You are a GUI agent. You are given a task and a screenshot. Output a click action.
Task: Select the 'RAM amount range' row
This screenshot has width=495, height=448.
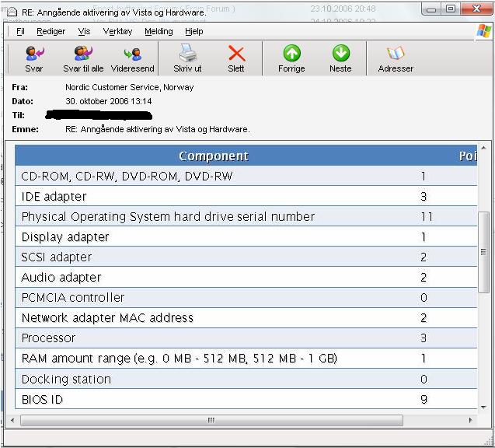click(246, 358)
